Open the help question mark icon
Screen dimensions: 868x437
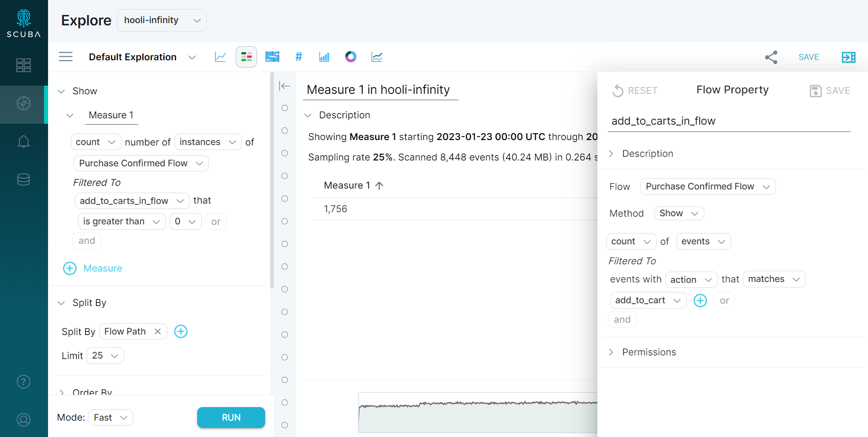tap(24, 382)
